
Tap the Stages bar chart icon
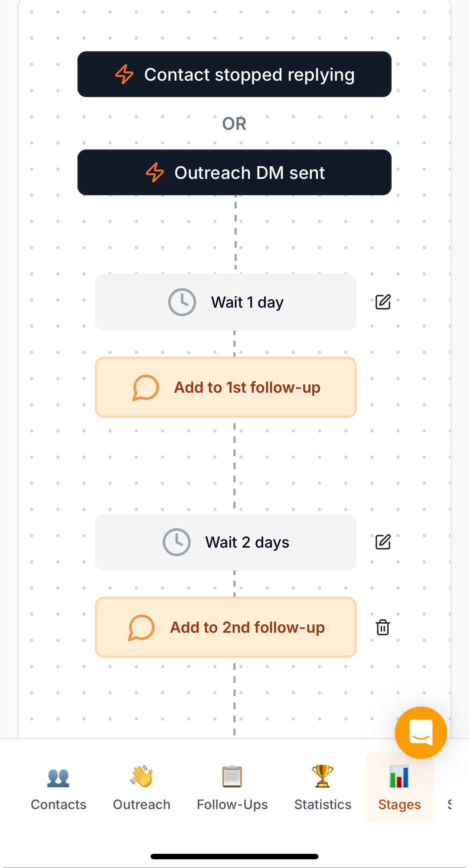399,776
